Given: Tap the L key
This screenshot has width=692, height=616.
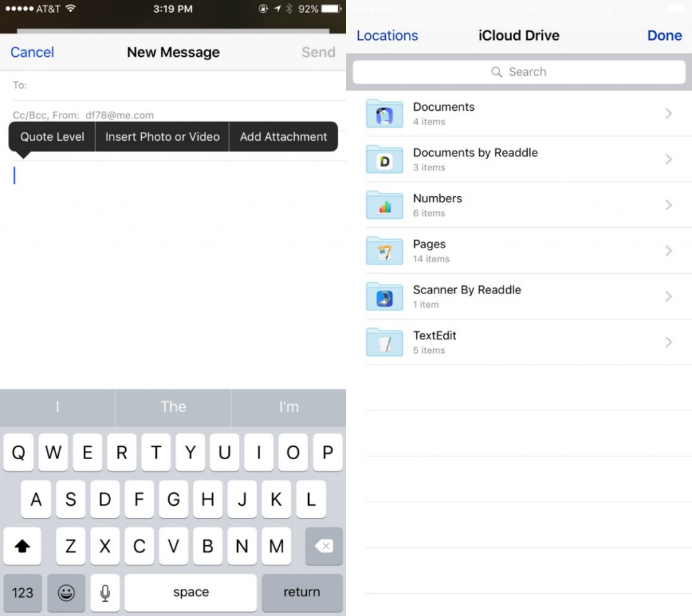Looking at the screenshot, I should click(311, 500).
